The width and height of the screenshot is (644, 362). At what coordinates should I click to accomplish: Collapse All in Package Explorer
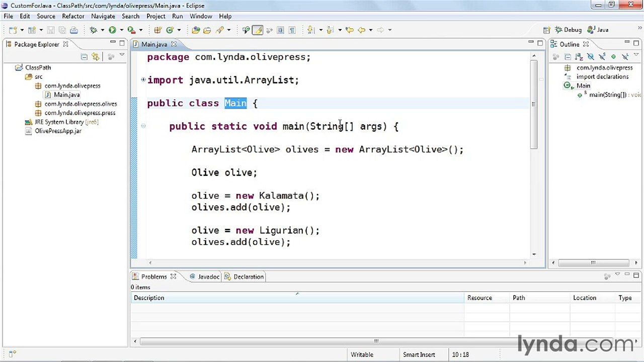[84, 57]
